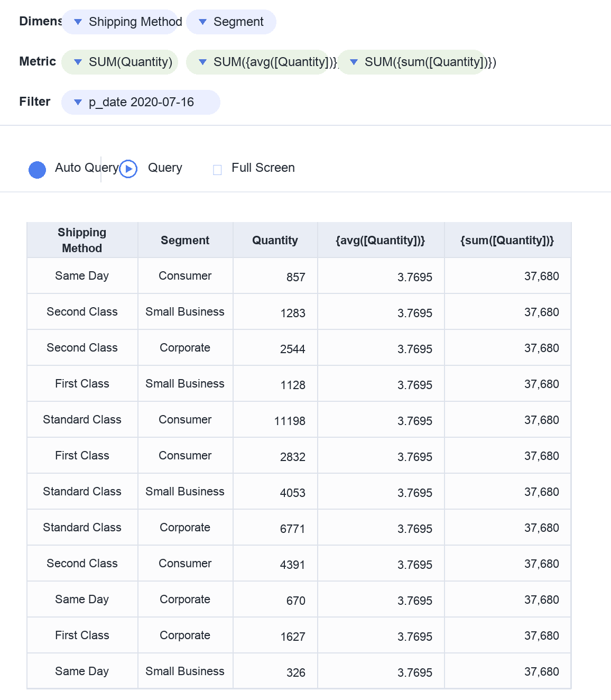The width and height of the screenshot is (611, 700).
Task: Open the SUM({sum([Quantity])}) metric arrow
Action: [x=354, y=62]
